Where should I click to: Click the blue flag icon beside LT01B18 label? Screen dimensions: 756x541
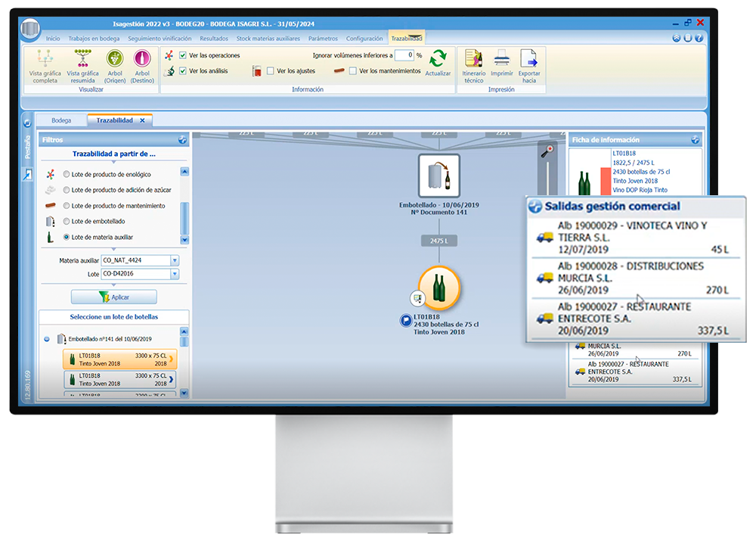406,320
